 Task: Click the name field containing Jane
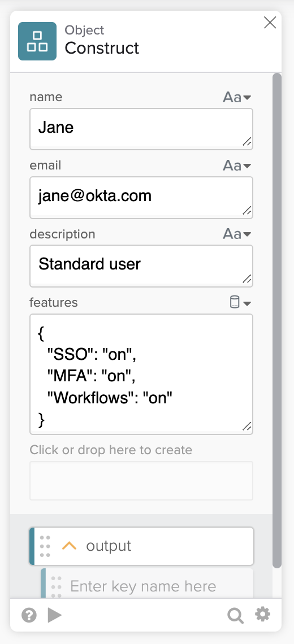141,129
